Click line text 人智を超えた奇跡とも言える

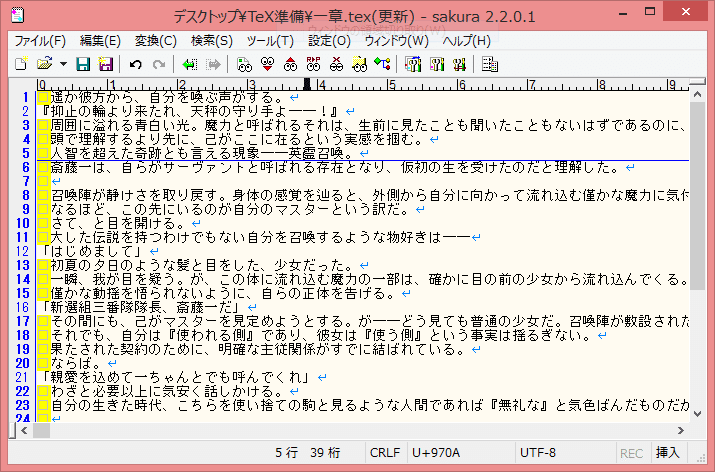[x=143, y=153]
